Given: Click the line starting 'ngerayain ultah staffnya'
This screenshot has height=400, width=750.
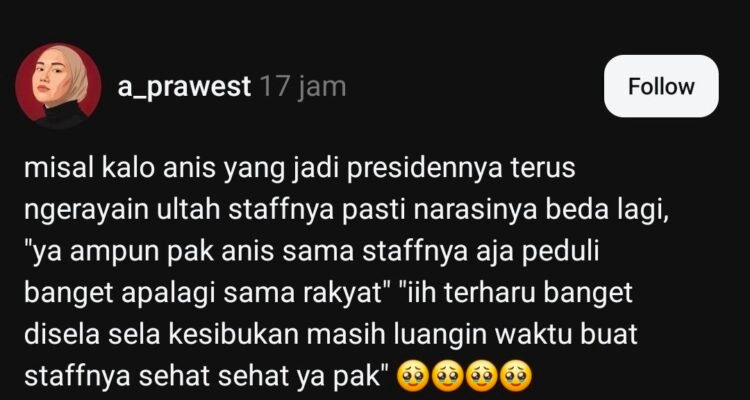Looking at the screenshot, I should (346, 211).
